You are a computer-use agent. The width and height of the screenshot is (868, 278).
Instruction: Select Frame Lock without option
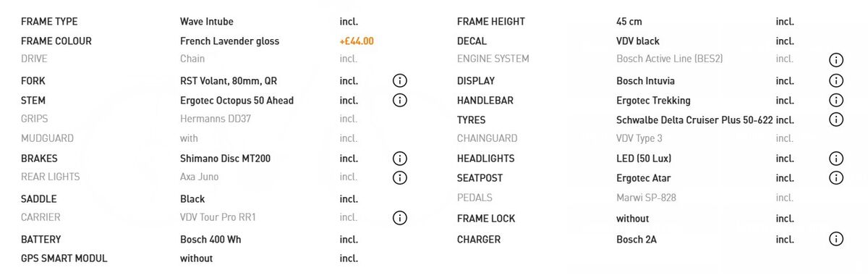tap(633, 219)
